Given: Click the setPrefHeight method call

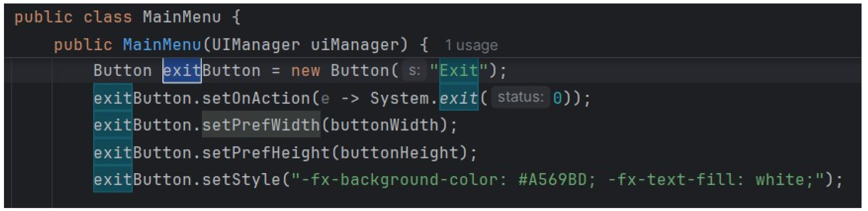Looking at the screenshot, I should point(266,153).
